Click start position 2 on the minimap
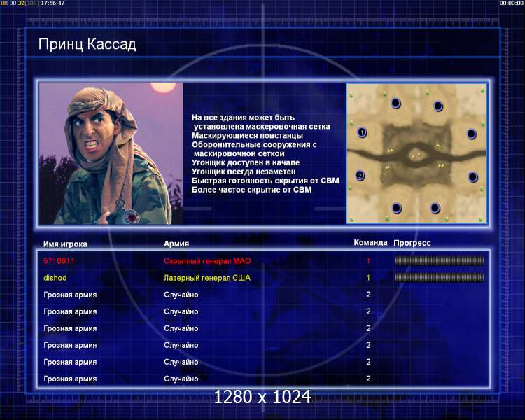 [360, 175]
